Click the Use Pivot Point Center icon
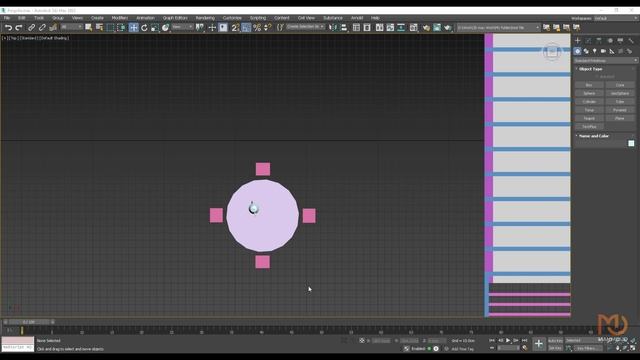This screenshot has height=360, width=640. [200, 28]
